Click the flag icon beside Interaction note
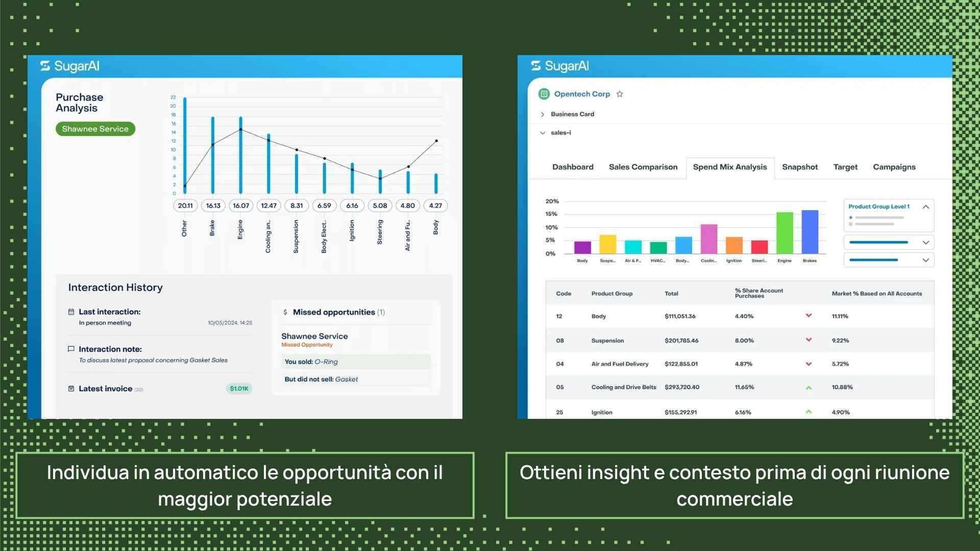The height and width of the screenshot is (551, 980). coord(71,349)
